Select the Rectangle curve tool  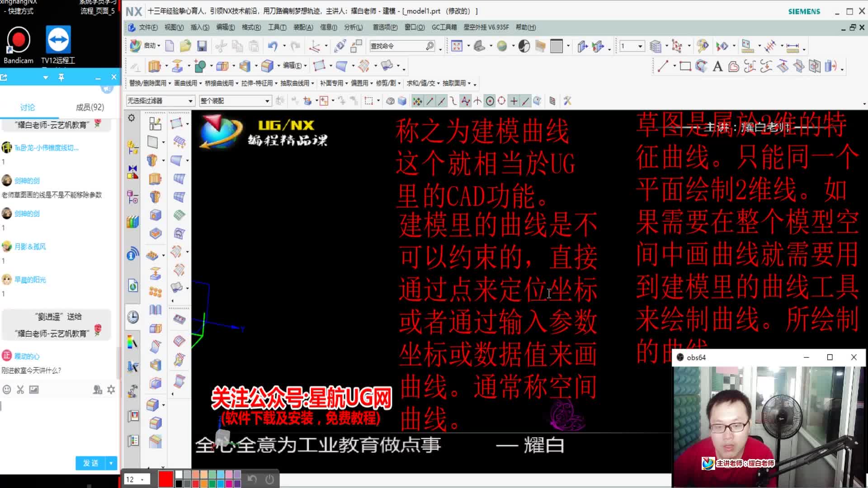coord(685,66)
